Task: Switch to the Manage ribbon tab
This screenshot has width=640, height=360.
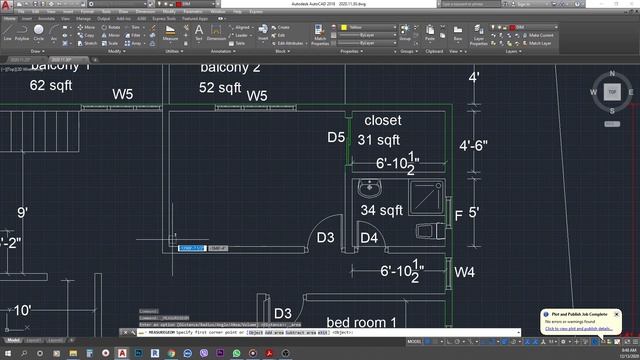Action: (83, 18)
